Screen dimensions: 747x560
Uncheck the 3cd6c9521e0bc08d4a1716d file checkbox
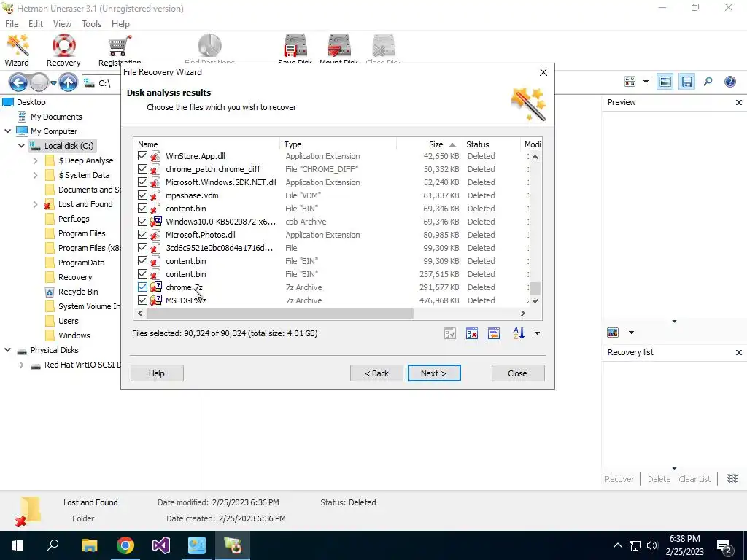[x=142, y=248]
